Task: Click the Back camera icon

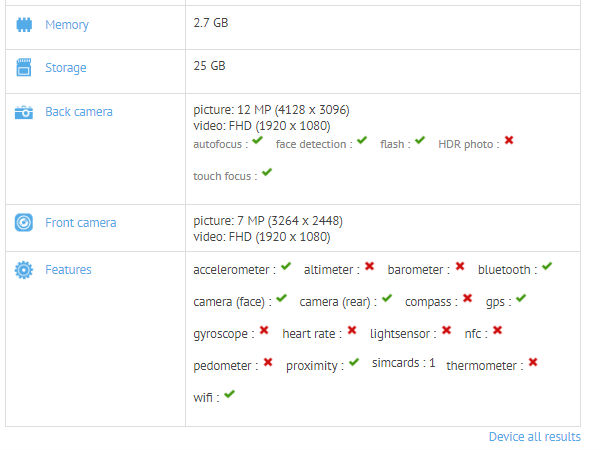Action: click(x=24, y=112)
